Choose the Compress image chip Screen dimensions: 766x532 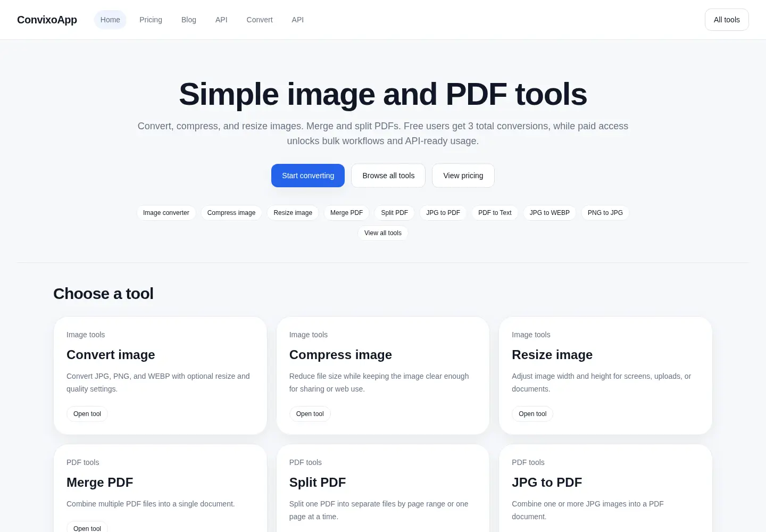[x=231, y=213]
